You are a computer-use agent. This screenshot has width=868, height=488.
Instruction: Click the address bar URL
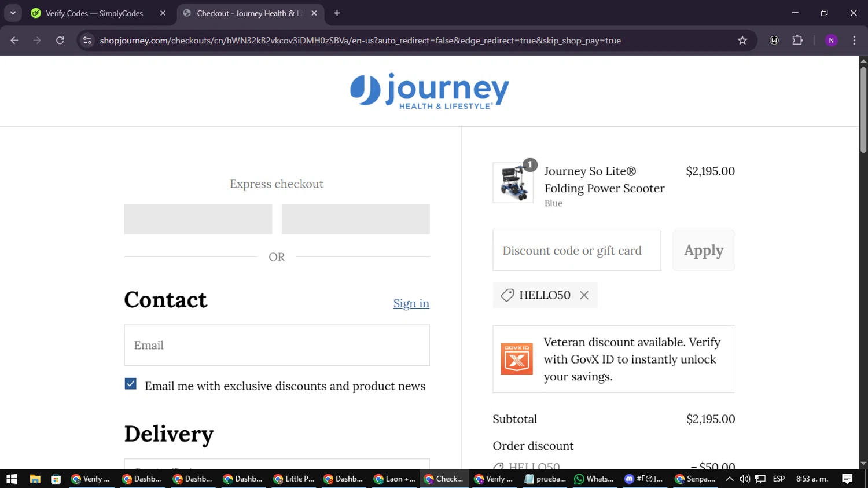tap(360, 41)
